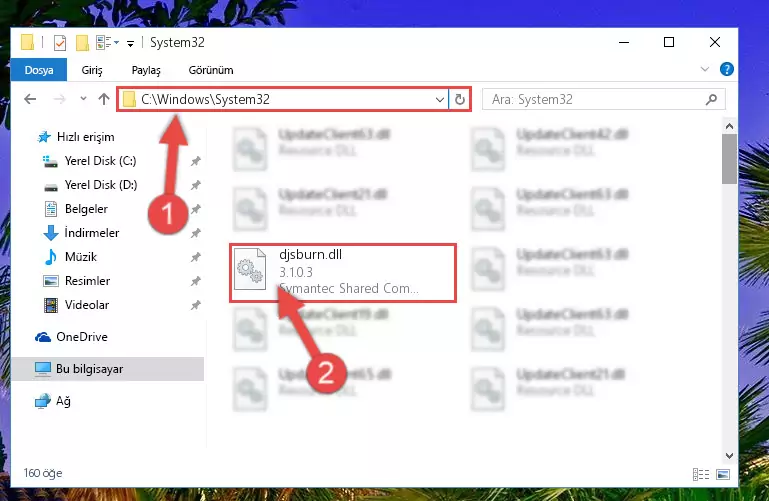Switch to the Görünüm tab
The height and width of the screenshot is (501, 769).
tap(211, 70)
